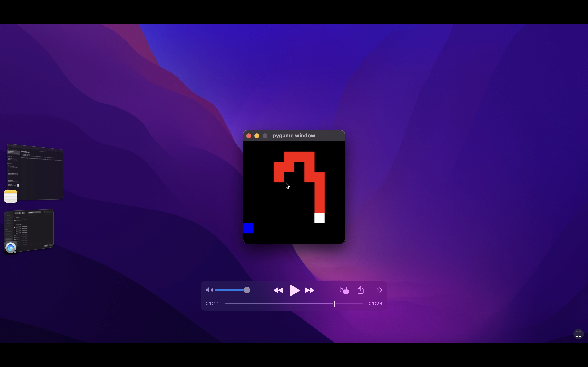Click the white snake head square

pyautogui.click(x=319, y=218)
